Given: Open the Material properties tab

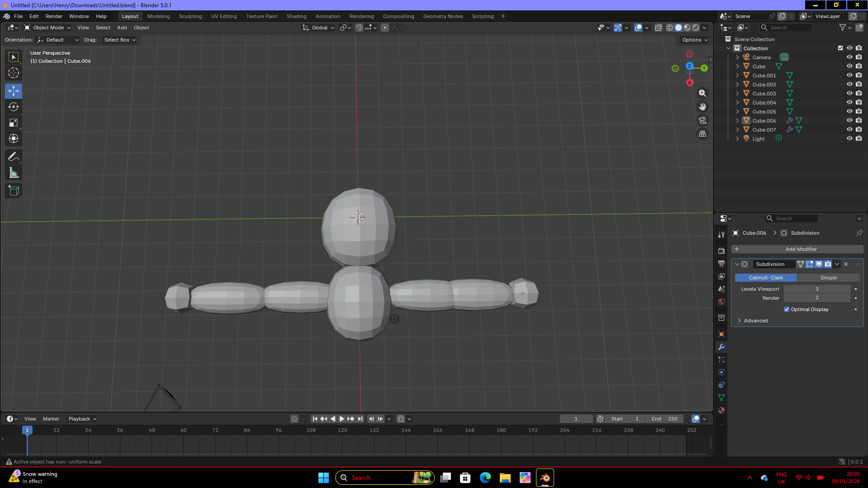Looking at the screenshot, I should (721, 410).
